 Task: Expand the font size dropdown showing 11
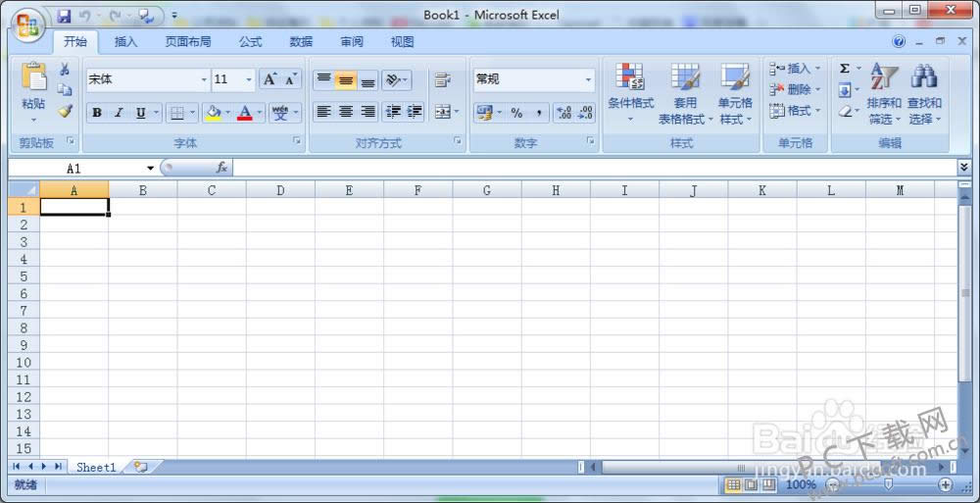point(248,79)
